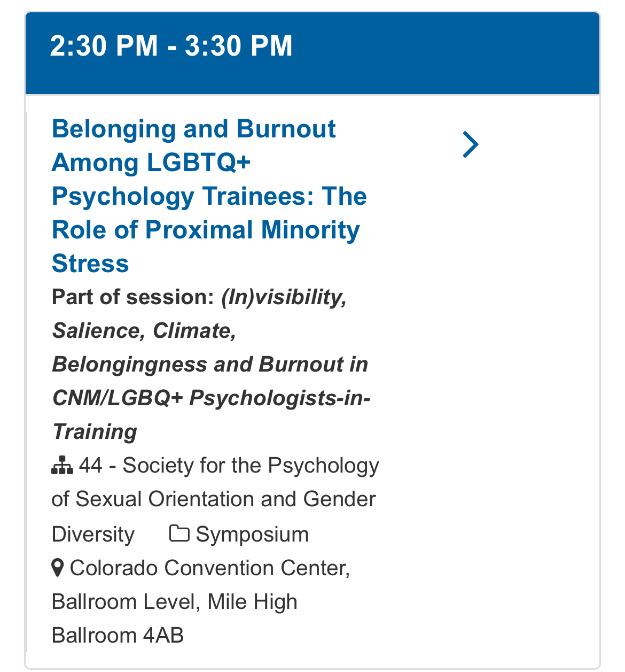Screen dimensions: 625x672
Task: Open the Belonging and Burnout presentation title
Action: click(193, 129)
